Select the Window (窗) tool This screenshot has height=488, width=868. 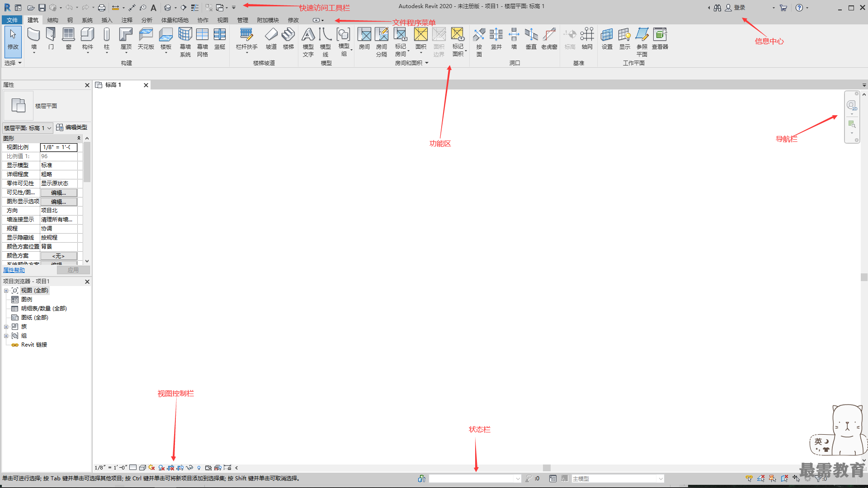[x=69, y=38]
